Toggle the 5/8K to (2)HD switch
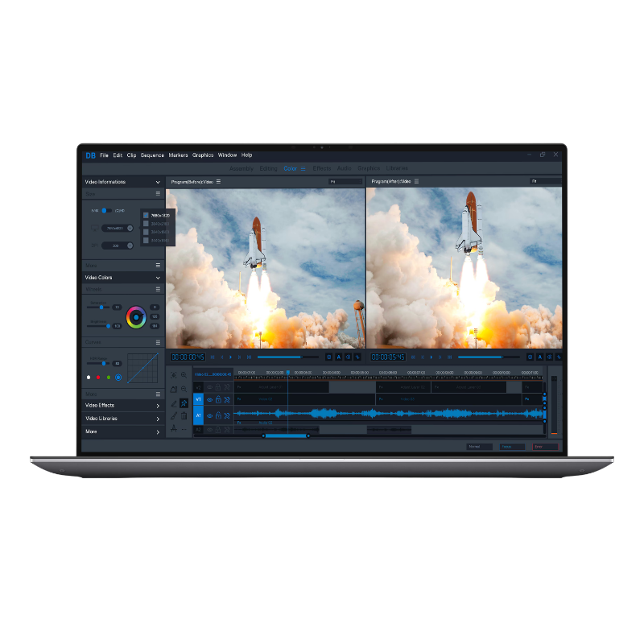644x644 pixels. click(106, 210)
